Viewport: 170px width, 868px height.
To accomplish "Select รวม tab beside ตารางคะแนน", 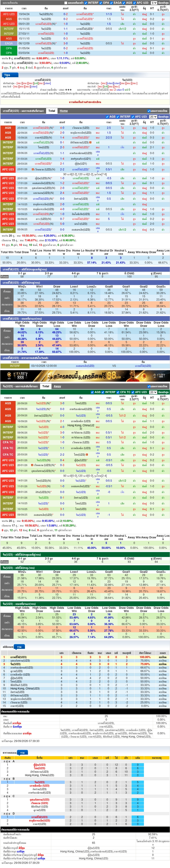I will (x=22, y=752).
